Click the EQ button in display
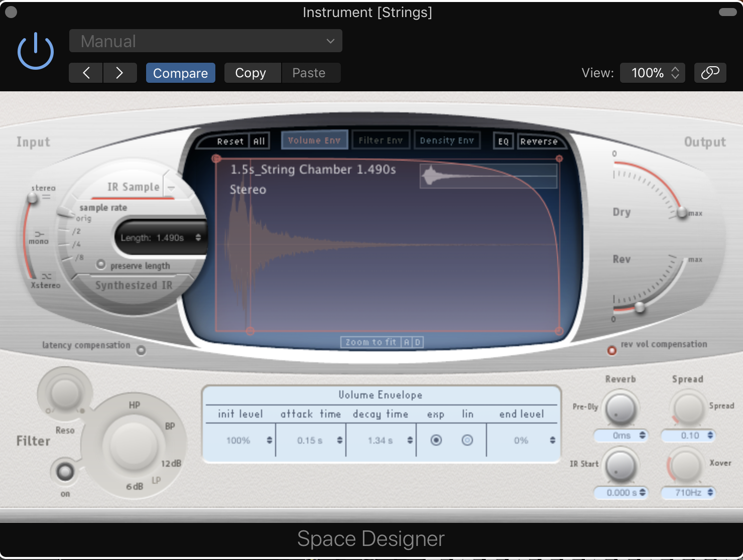The width and height of the screenshot is (743, 560). click(x=503, y=142)
